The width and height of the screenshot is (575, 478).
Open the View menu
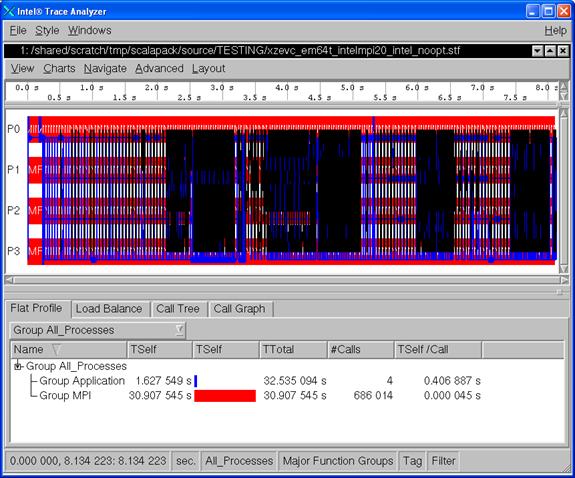22,69
